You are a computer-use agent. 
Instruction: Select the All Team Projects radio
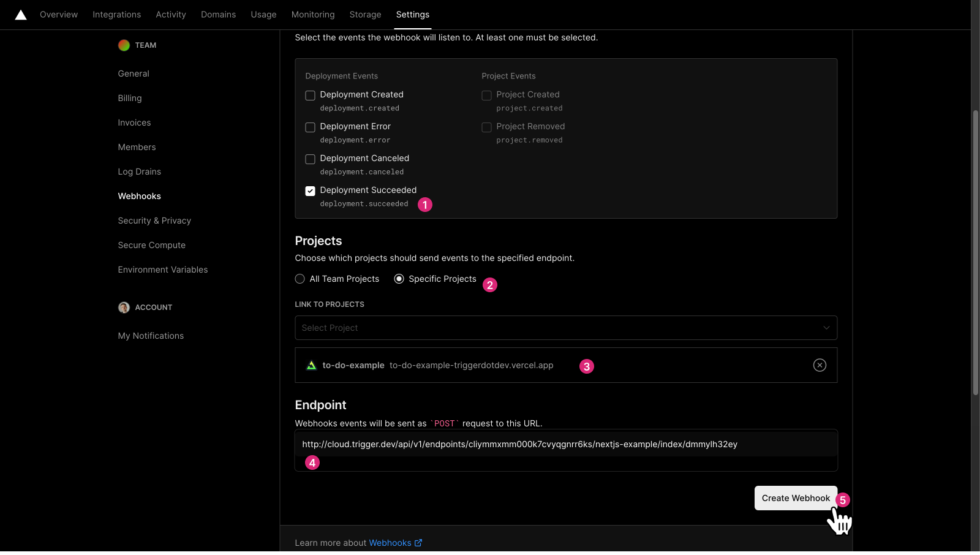coord(300,279)
